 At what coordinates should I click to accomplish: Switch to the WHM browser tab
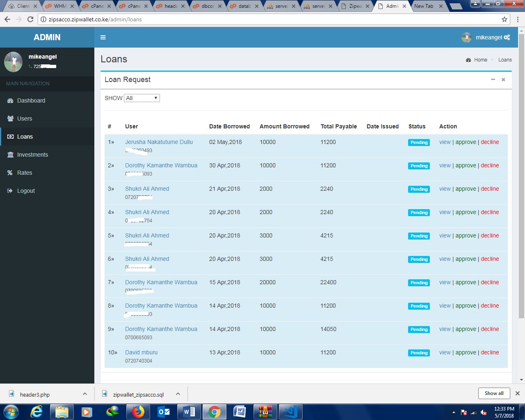pyautogui.click(x=60, y=6)
